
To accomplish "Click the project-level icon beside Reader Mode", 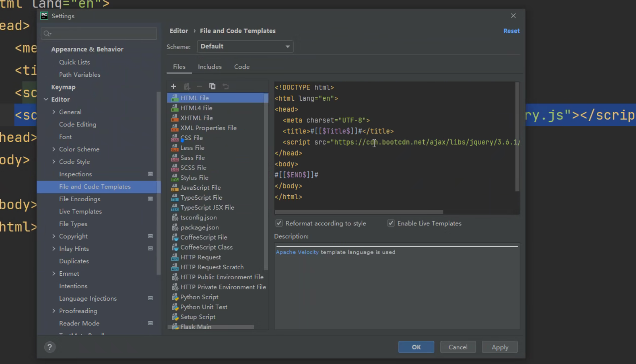I will point(150,323).
